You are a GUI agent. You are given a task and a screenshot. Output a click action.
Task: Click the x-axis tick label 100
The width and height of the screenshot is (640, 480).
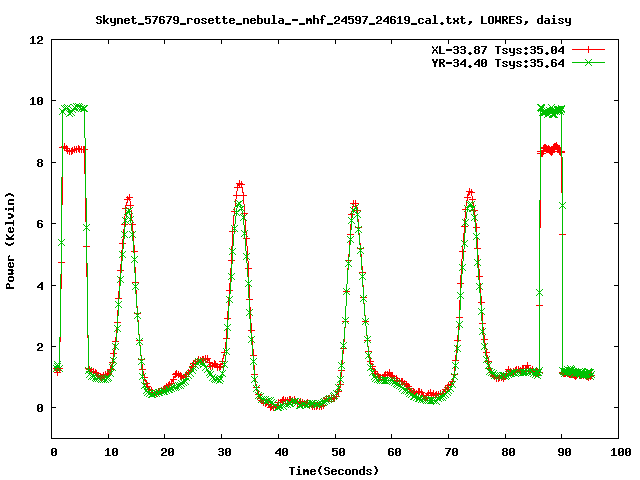[620, 452]
